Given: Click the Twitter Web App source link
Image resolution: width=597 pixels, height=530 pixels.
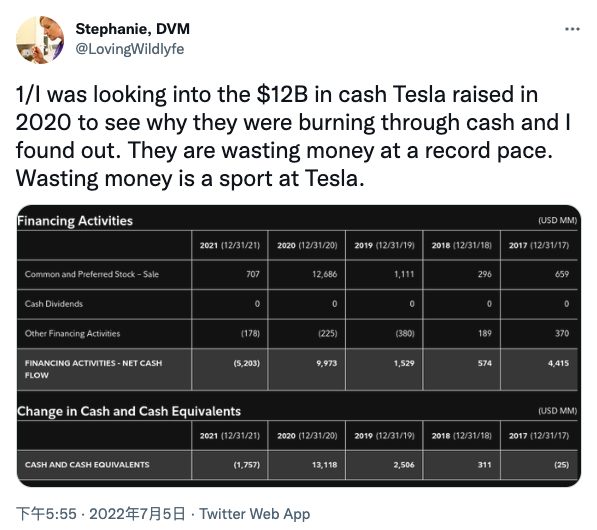Looking at the screenshot, I should pos(255,514).
